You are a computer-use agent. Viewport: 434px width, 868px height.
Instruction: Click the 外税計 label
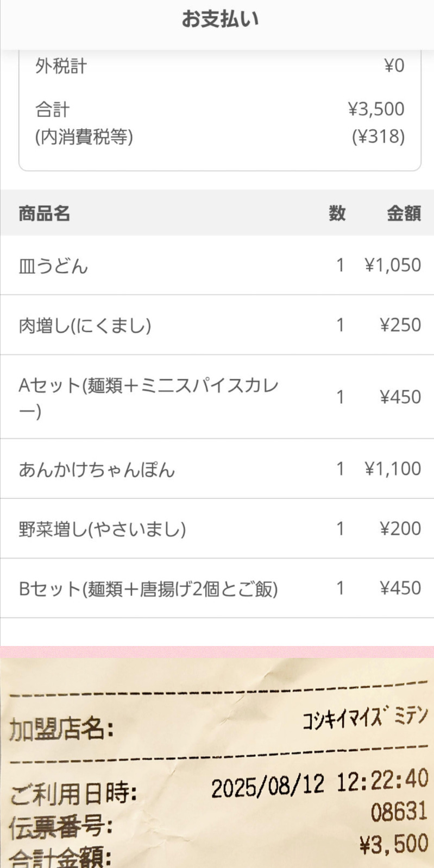(61, 66)
